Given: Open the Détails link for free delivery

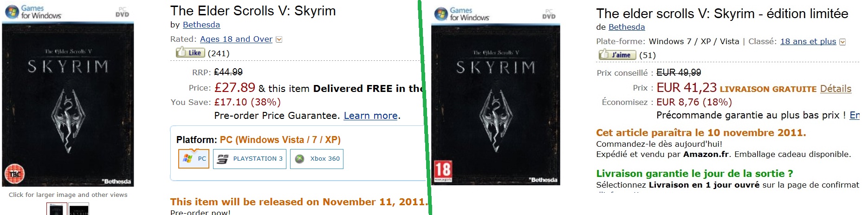Looking at the screenshot, I should (836, 89).
